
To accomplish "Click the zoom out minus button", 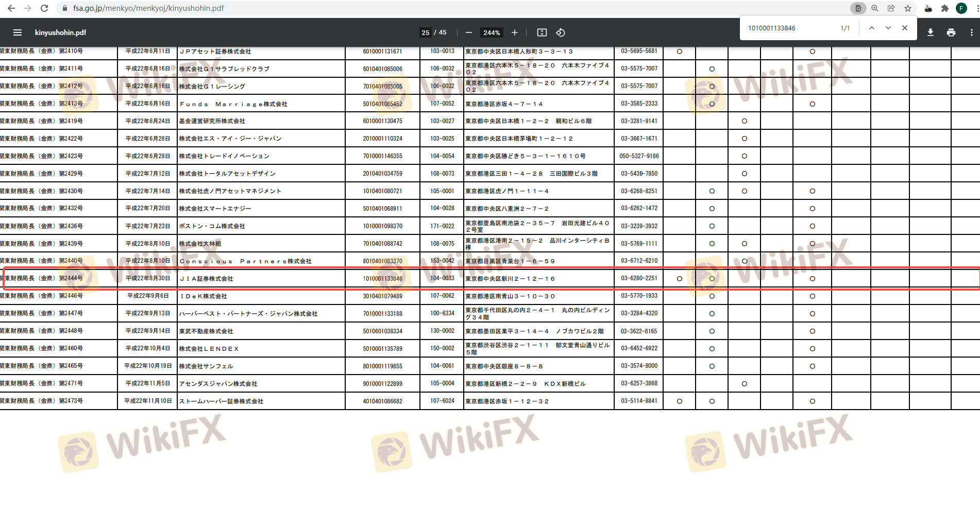I will click(x=468, y=32).
